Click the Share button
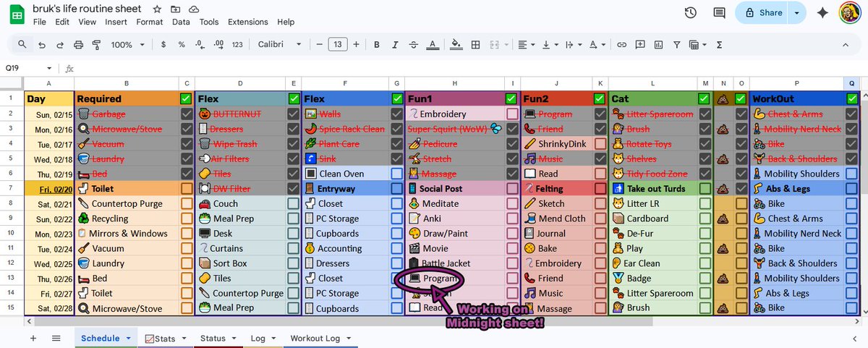 point(763,12)
